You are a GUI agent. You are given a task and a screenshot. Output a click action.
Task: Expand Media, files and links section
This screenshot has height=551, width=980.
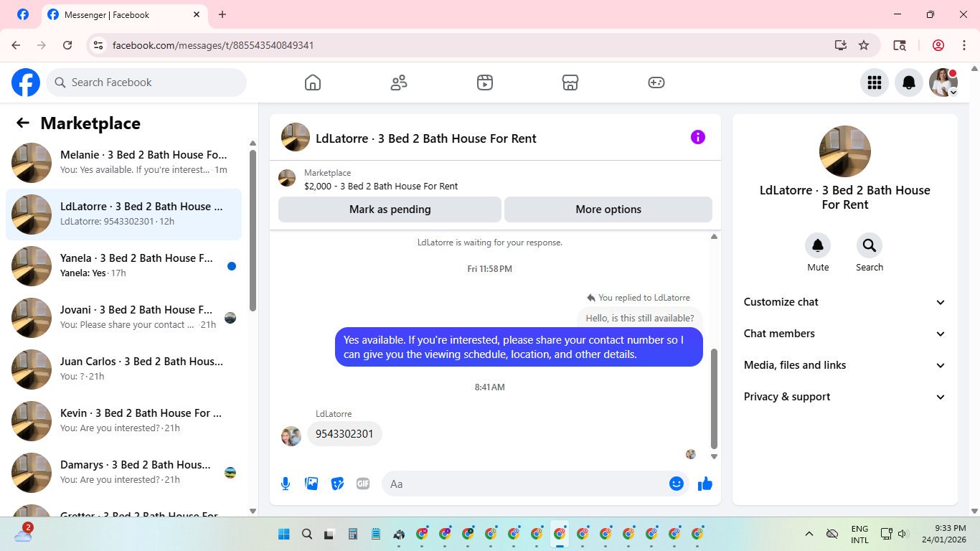845,365
